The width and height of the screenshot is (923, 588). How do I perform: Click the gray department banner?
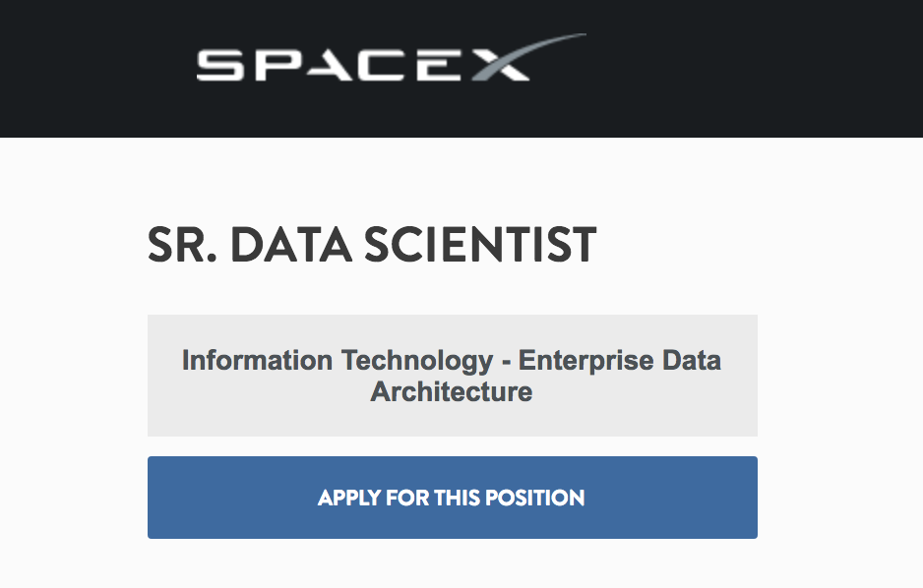pos(453,375)
